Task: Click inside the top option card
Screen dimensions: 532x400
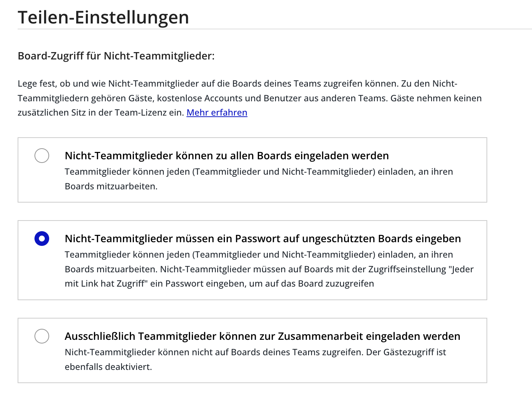Action: [x=252, y=170]
